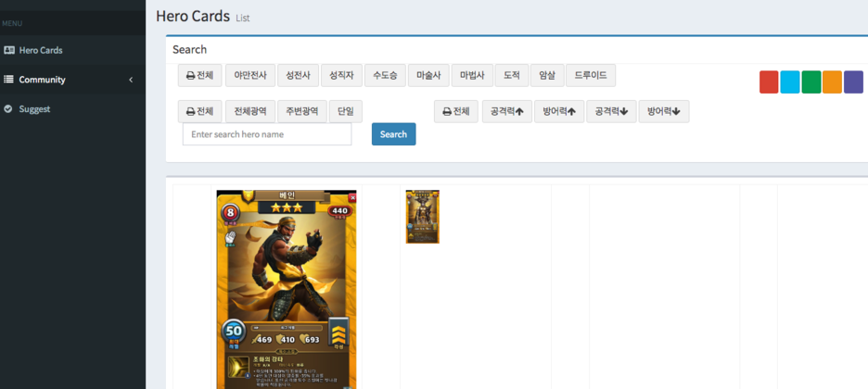Filter by 마법사 class
The width and height of the screenshot is (868, 389).
tap(472, 75)
